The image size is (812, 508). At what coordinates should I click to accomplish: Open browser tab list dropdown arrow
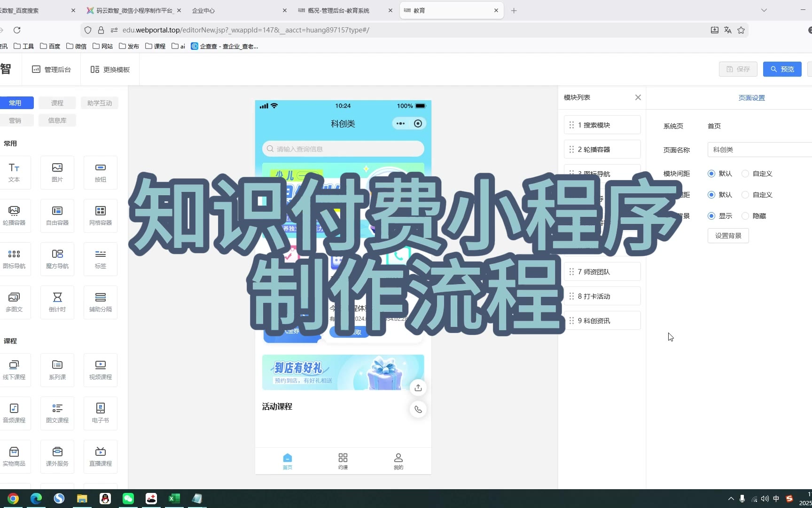[764, 10]
